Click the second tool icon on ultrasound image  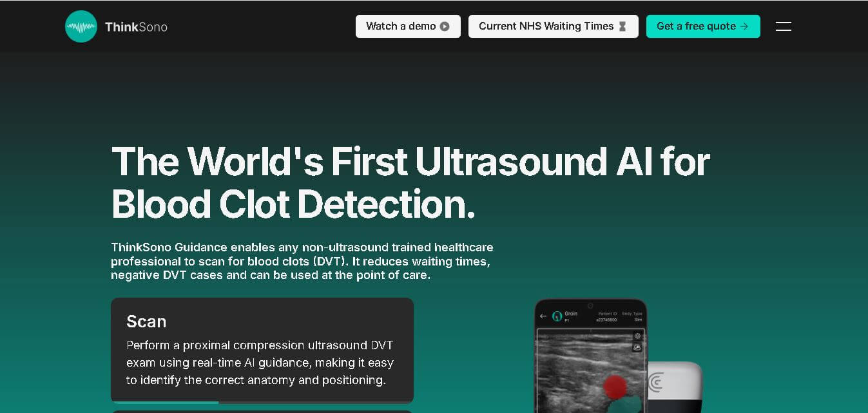point(637,347)
